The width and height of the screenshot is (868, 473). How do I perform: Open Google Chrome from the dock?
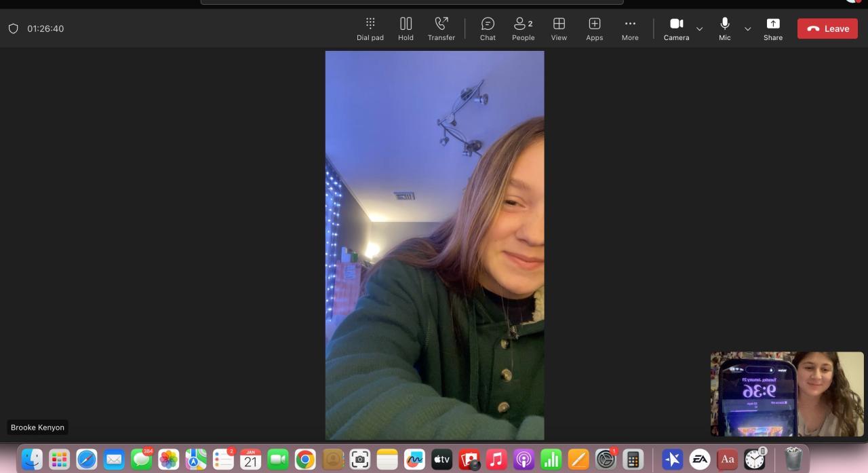point(305,459)
